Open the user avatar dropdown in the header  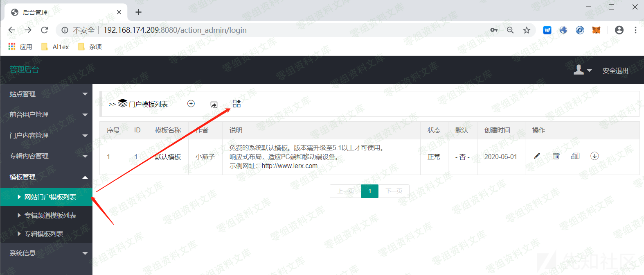582,70
